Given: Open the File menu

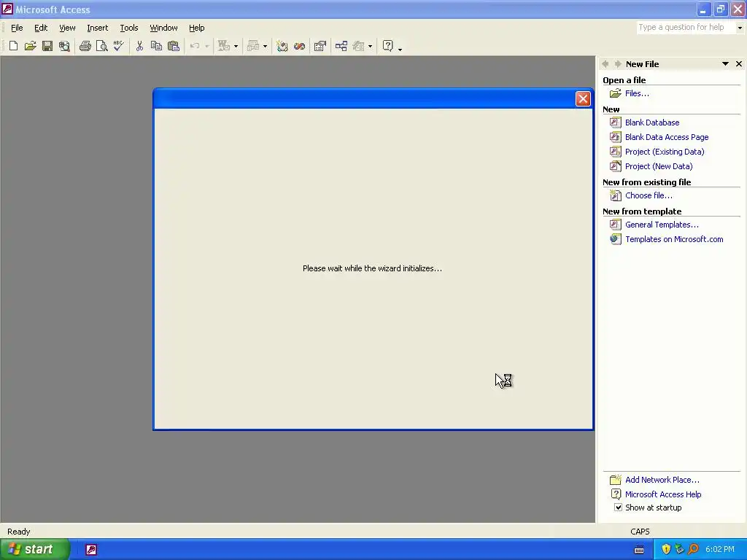Looking at the screenshot, I should point(17,28).
